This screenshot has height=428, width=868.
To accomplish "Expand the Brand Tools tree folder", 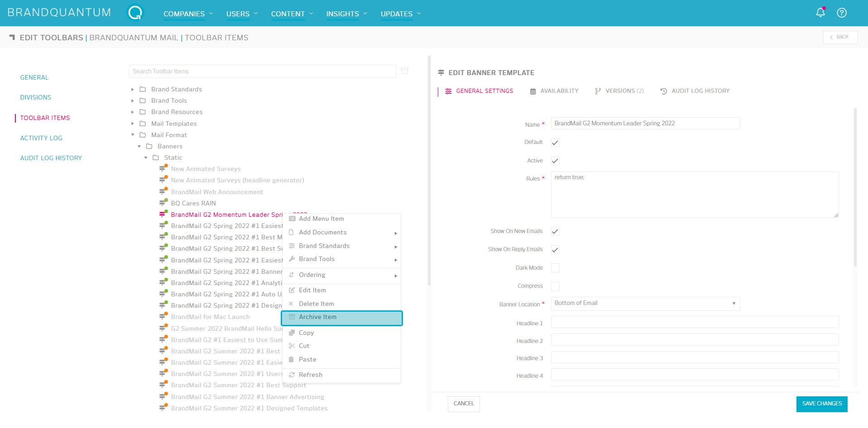I will click(x=133, y=101).
